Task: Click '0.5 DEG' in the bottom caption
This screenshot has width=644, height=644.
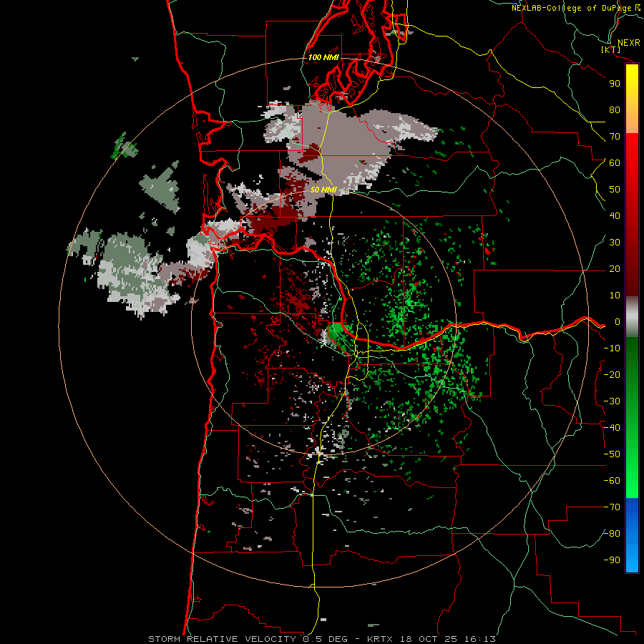Action: [326, 639]
